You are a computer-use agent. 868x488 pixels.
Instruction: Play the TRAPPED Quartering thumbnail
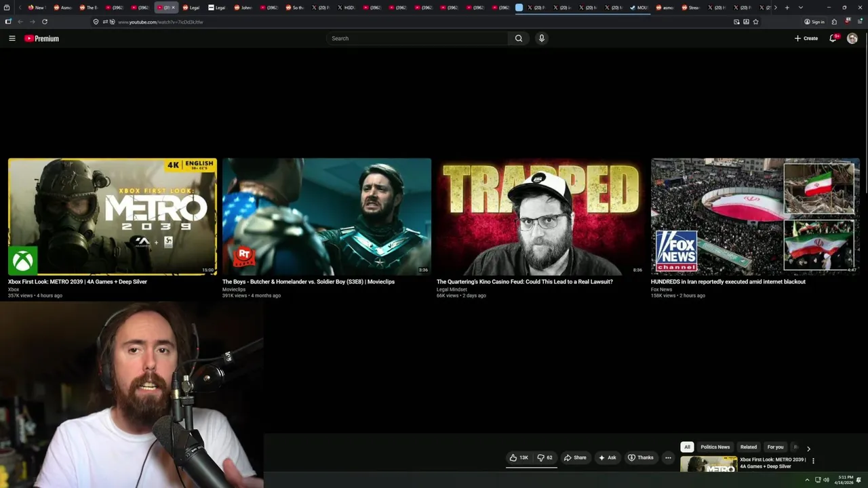point(541,217)
